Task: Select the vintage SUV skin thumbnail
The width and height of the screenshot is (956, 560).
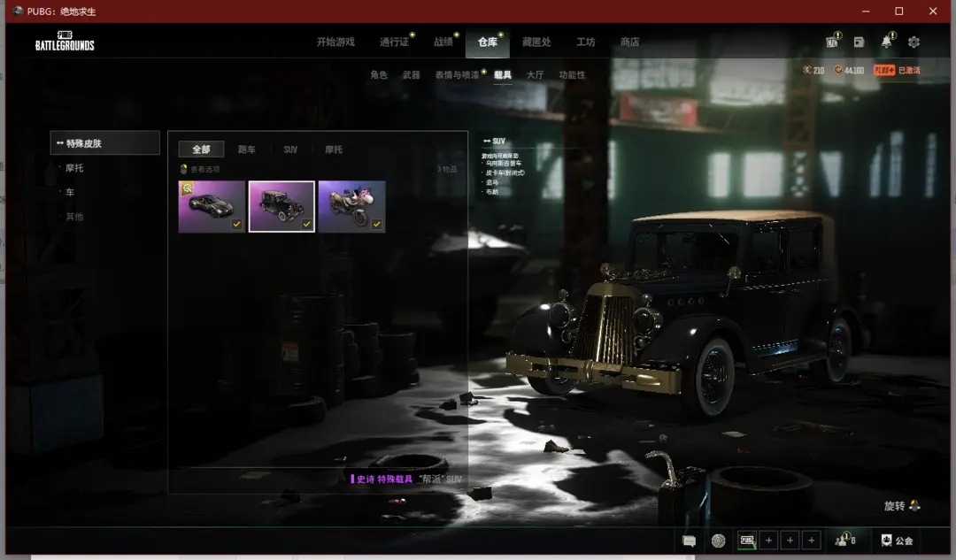Action: click(x=281, y=206)
